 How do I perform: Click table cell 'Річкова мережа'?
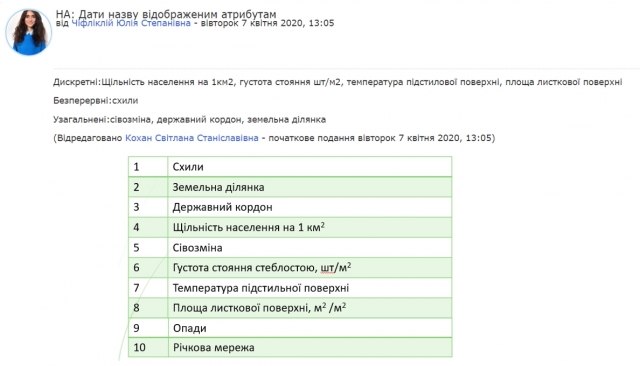pos(310,347)
